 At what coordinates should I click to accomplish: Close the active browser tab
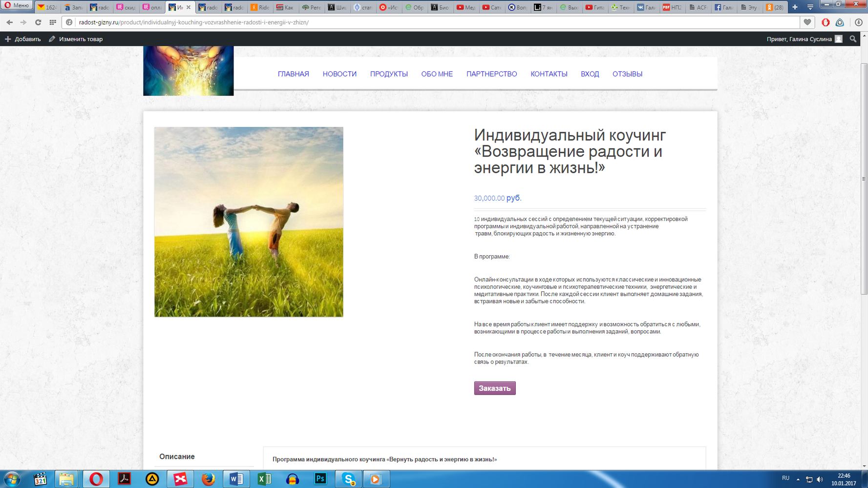(189, 7)
